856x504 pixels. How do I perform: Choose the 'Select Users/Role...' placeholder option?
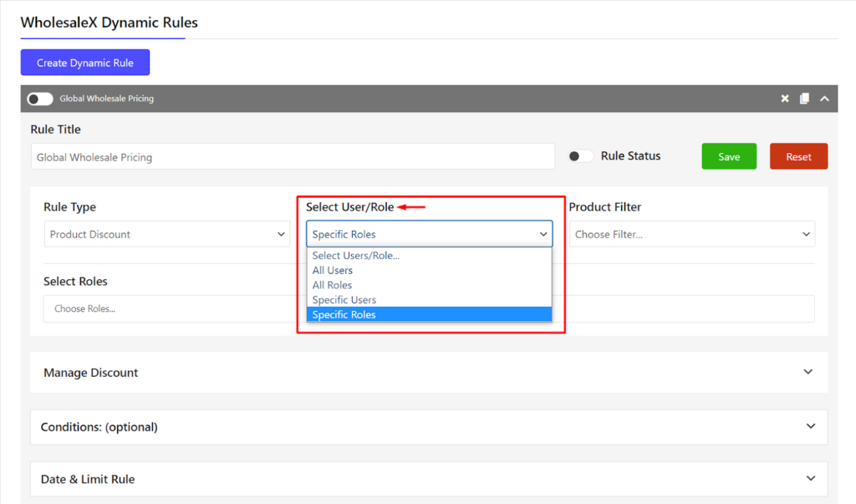pyautogui.click(x=429, y=255)
